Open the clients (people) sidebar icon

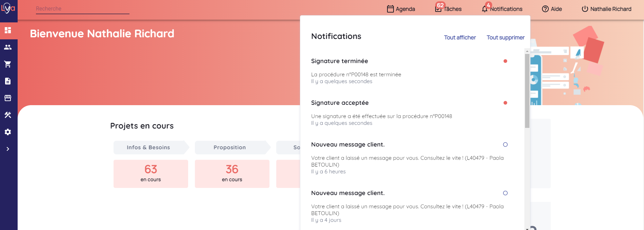click(8, 47)
